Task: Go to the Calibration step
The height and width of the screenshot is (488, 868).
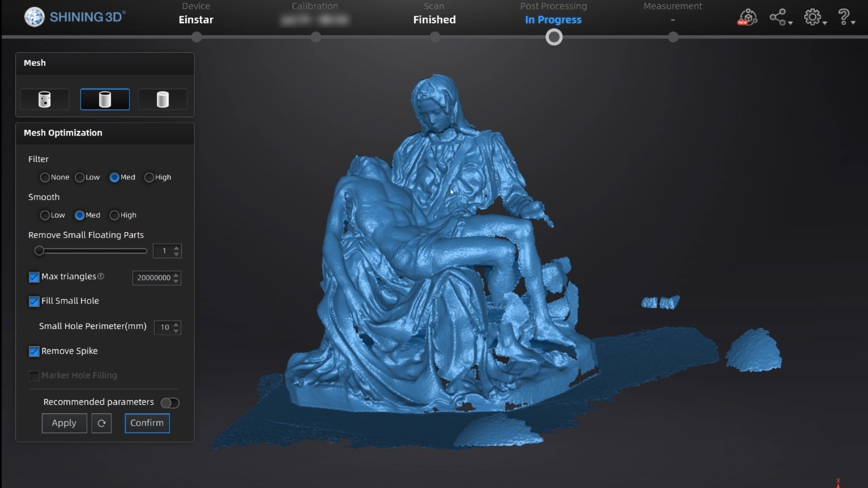Action: (315, 14)
